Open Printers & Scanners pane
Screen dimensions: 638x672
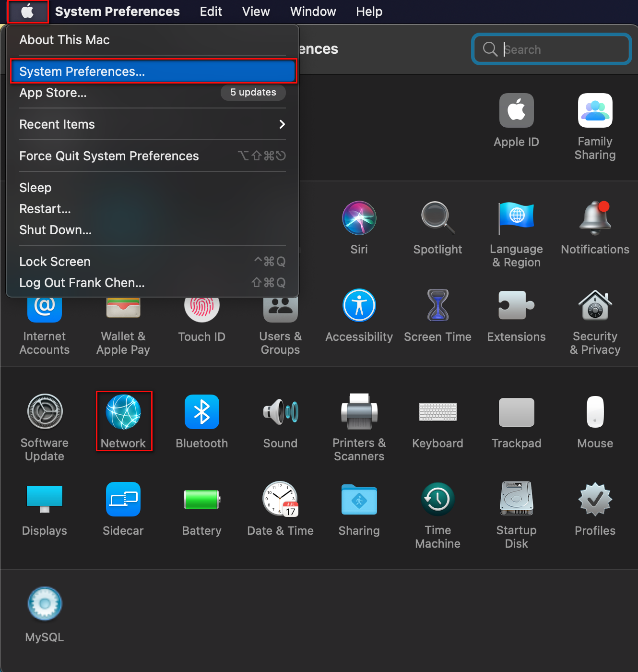click(x=359, y=428)
